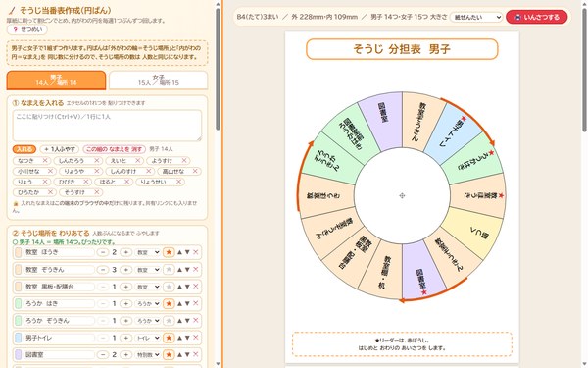The height and width of the screenshot is (368, 588).
Task: Open category dropdown for ろうか はき
Action: pyautogui.click(x=148, y=303)
